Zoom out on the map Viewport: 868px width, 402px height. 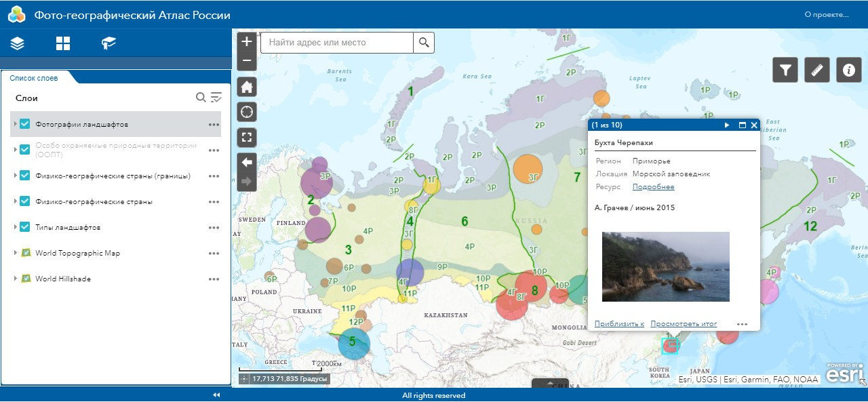pyautogui.click(x=247, y=60)
